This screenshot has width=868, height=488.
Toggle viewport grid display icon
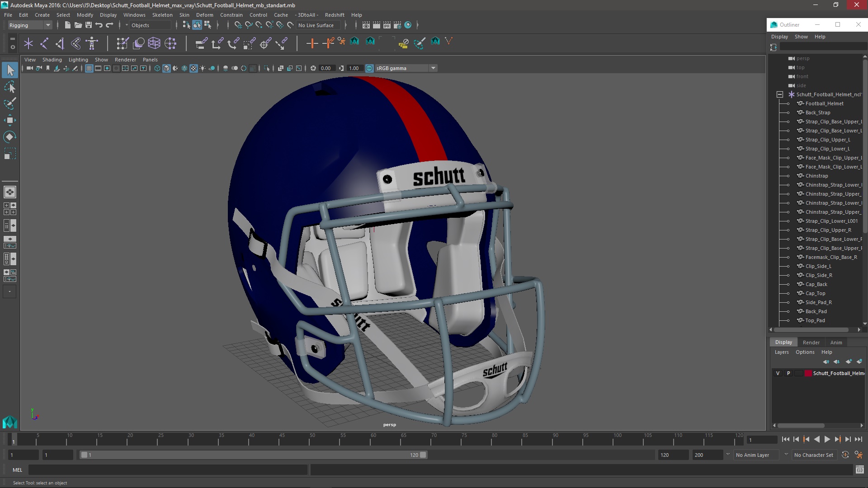(x=89, y=68)
